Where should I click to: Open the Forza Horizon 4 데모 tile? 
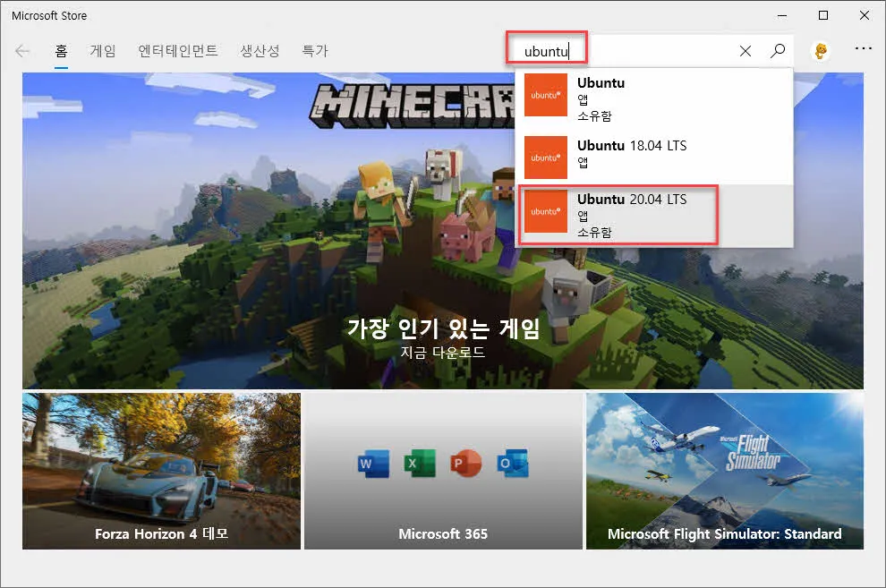162,471
